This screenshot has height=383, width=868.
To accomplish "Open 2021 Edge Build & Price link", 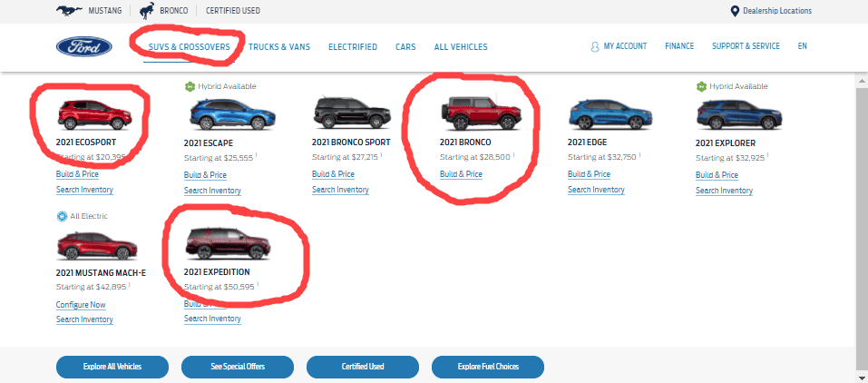I will pyautogui.click(x=589, y=174).
